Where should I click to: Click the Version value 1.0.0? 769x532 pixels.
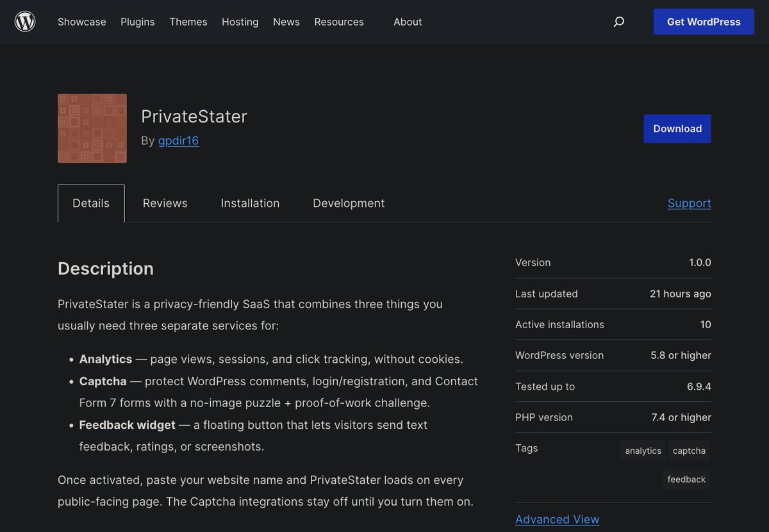700,263
